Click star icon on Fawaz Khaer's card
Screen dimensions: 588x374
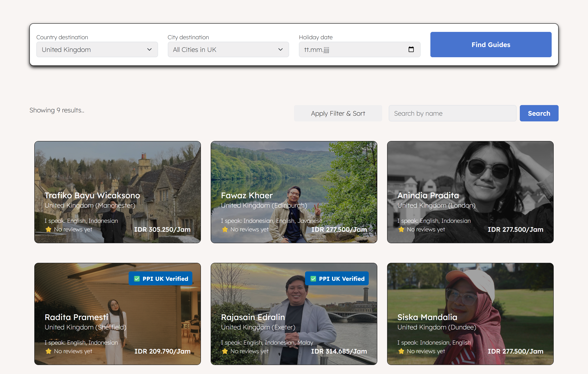click(225, 229)
